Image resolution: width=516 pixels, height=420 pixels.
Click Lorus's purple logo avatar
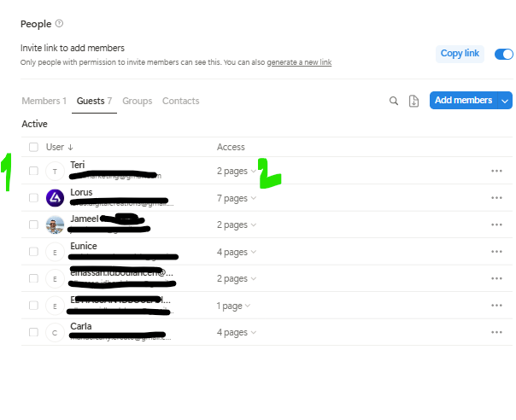tap(55, 198)
